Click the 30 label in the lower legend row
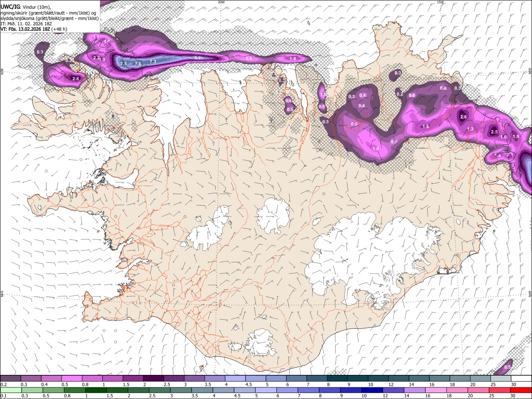 pos(514,396)
